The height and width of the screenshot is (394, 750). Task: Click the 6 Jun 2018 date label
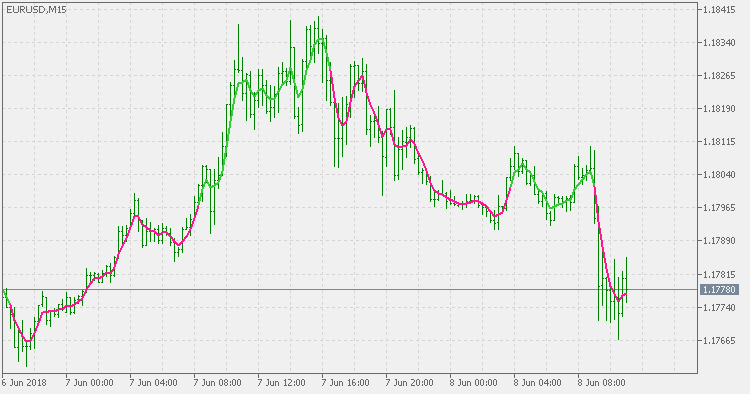tap(24, 383)
